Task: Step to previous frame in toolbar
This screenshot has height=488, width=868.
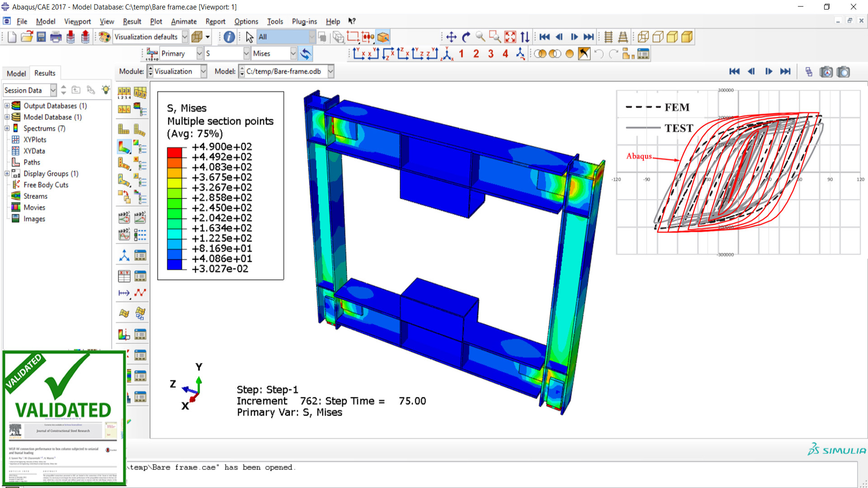Action: click(x=559, y=37)
